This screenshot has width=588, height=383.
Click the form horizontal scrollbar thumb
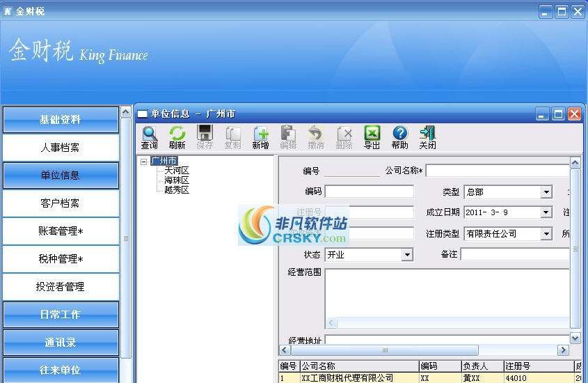click(x=385, y=350)
